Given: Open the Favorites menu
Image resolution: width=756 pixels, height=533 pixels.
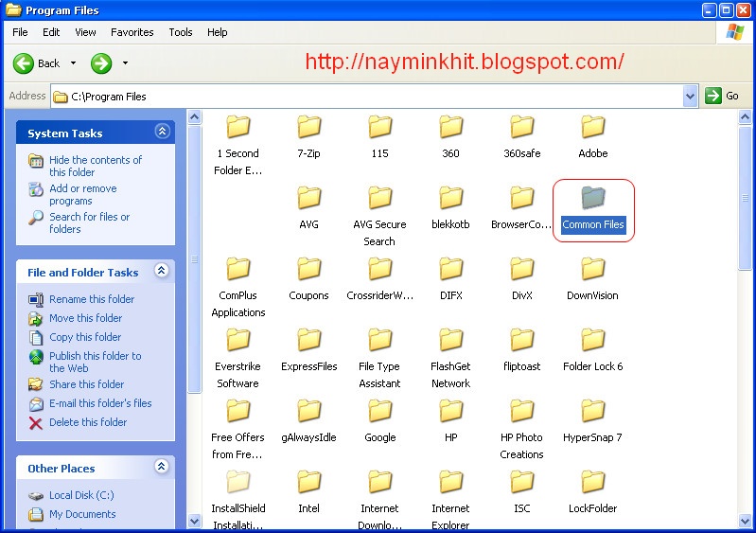Looking at the screenshot, I should pos(132,32).
